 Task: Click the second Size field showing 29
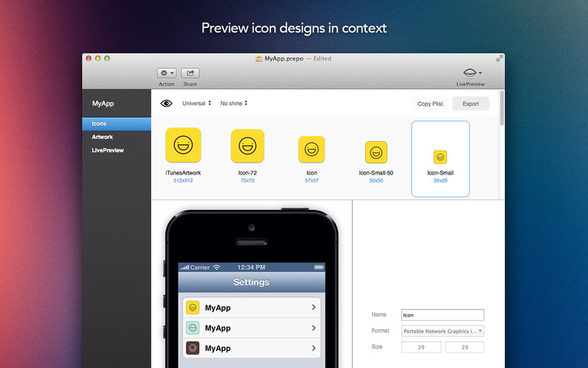click(x=465, y=347)
